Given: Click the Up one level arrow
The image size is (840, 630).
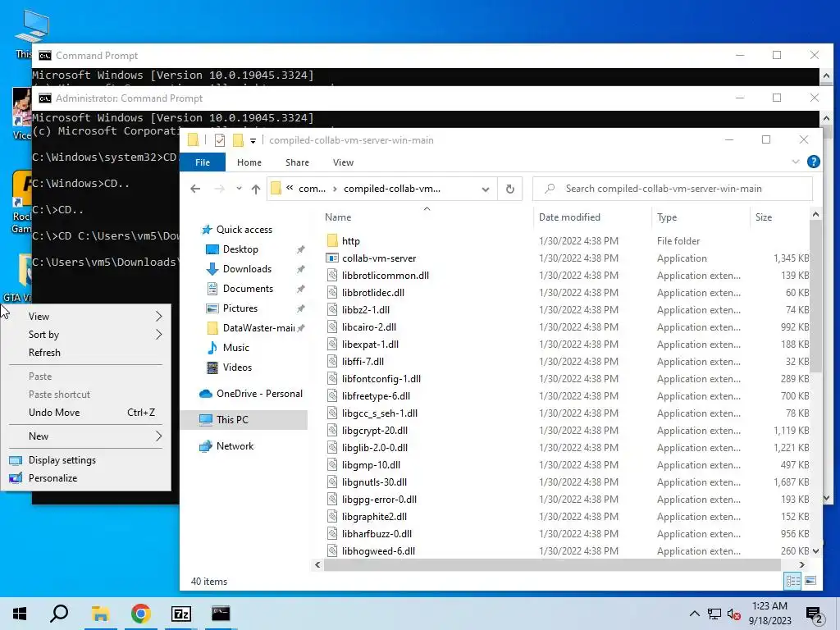Looking at the screenshot, I should (x=256, y=189).
